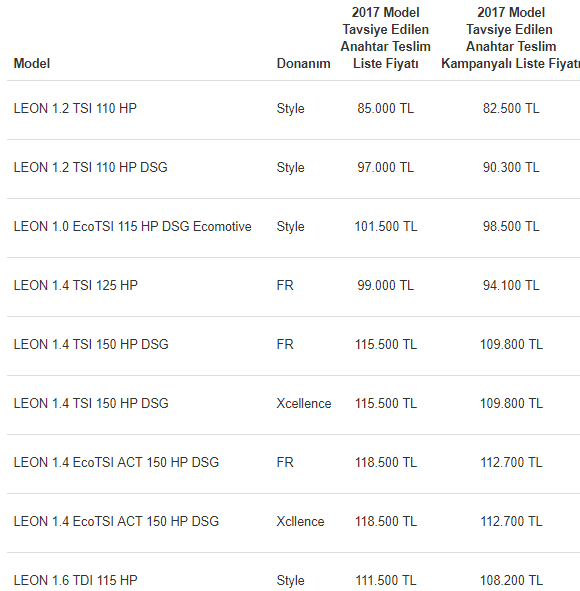Click the 85.000 TL list price

(x=386, y=109)
